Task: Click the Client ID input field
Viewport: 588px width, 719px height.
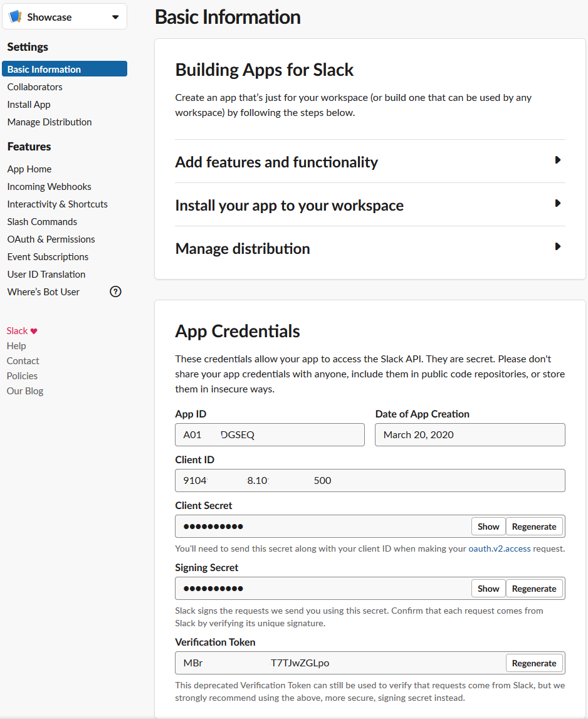Action: 370,481
